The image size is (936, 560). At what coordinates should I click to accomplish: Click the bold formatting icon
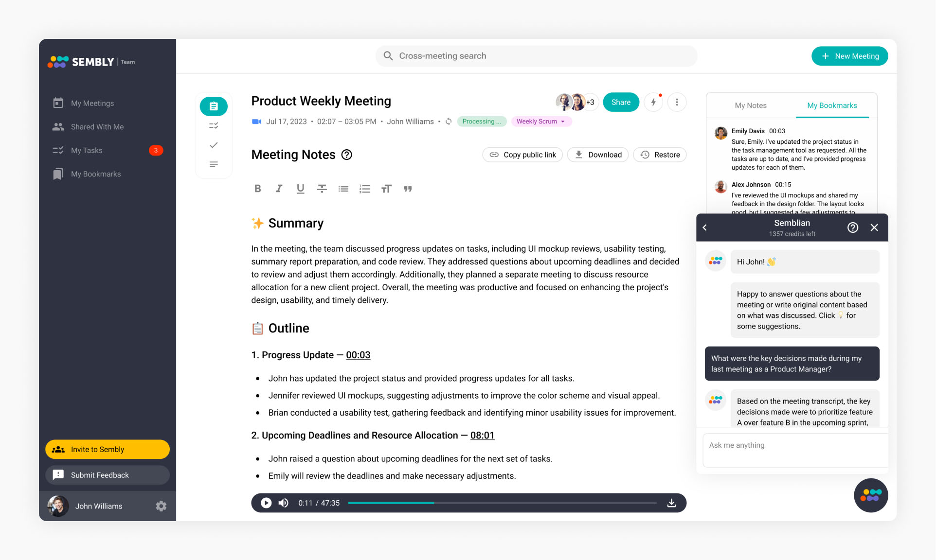click(x=257, y=189)
